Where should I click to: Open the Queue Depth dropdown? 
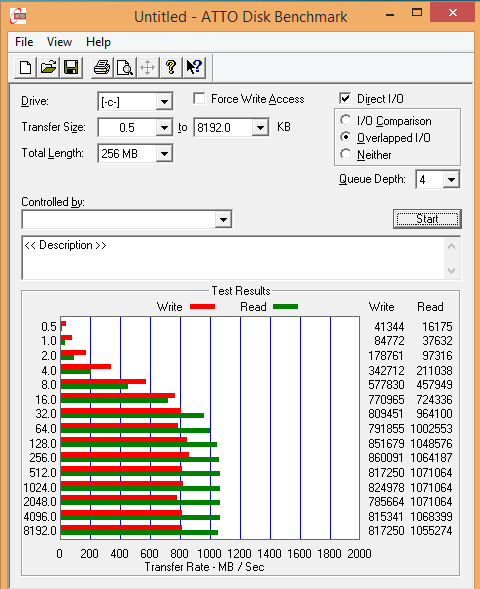(x=451, y=180)
